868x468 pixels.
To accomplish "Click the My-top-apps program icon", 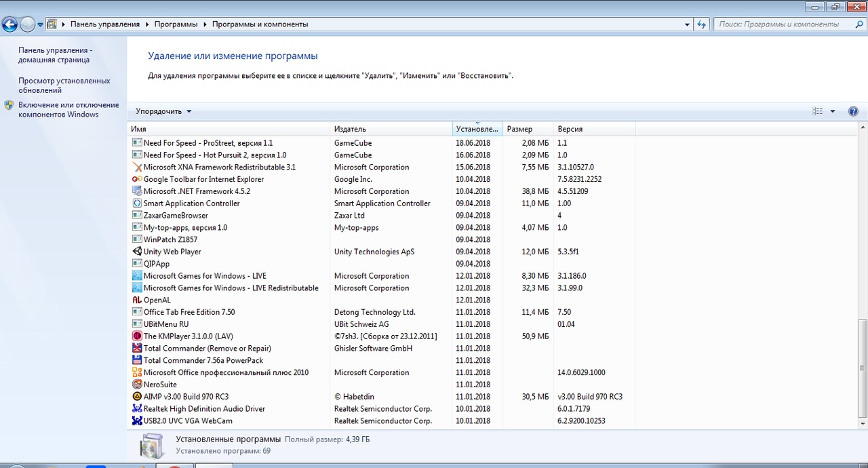I will pos(137,227).
